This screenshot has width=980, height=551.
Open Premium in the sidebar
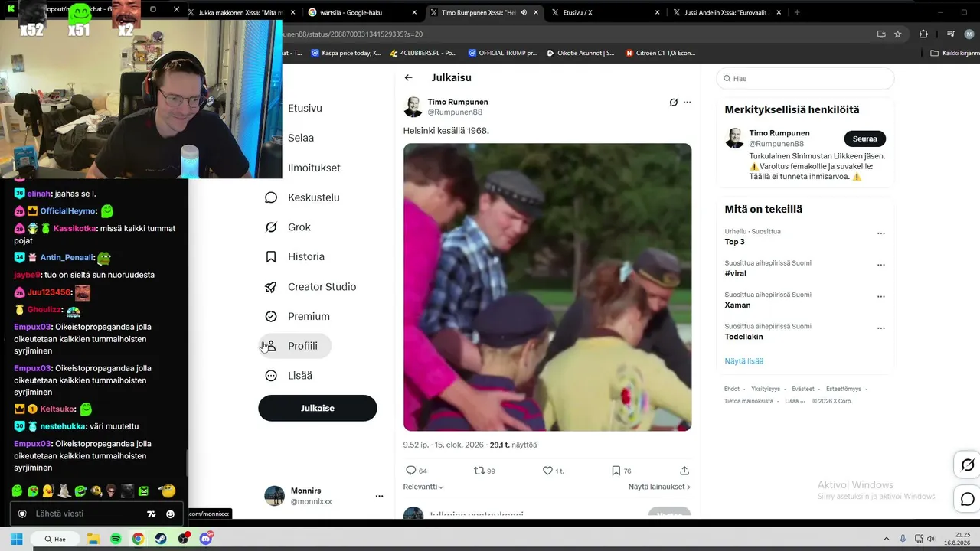(297, 316)
